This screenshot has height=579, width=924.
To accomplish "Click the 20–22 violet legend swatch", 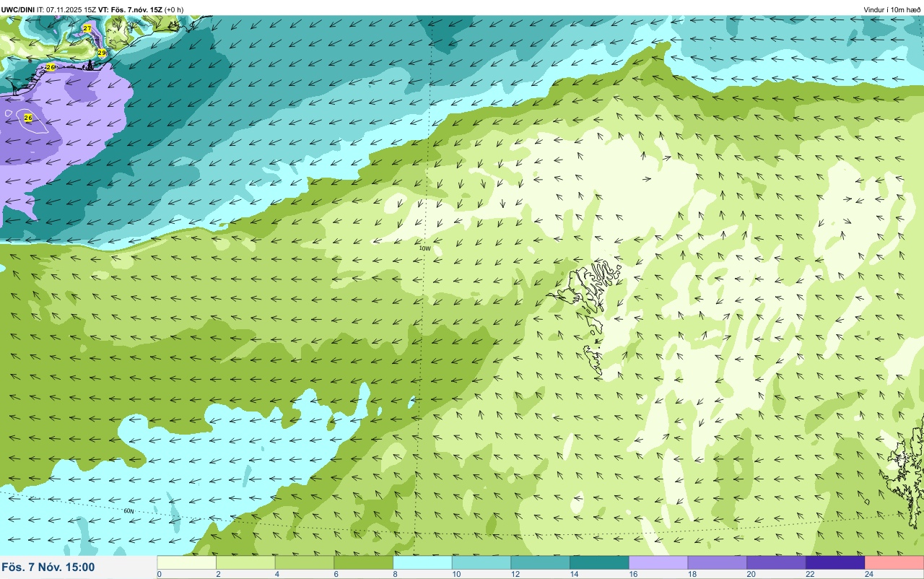I will point(776,562).
